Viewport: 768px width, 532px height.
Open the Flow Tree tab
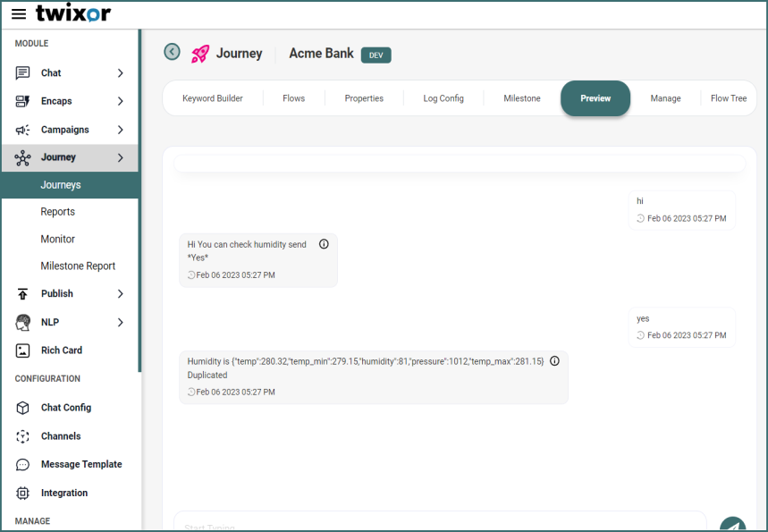729,98
